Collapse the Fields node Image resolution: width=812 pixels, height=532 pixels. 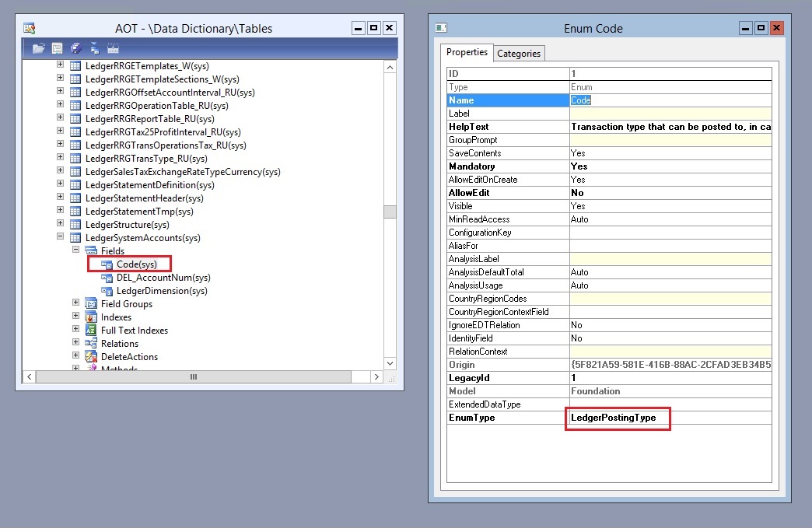[x=75, y=251]
